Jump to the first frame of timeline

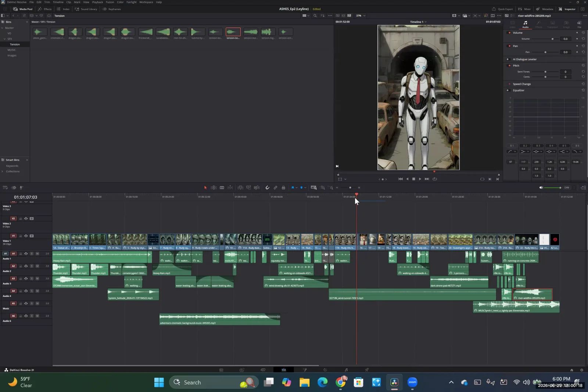pos(400,179)
